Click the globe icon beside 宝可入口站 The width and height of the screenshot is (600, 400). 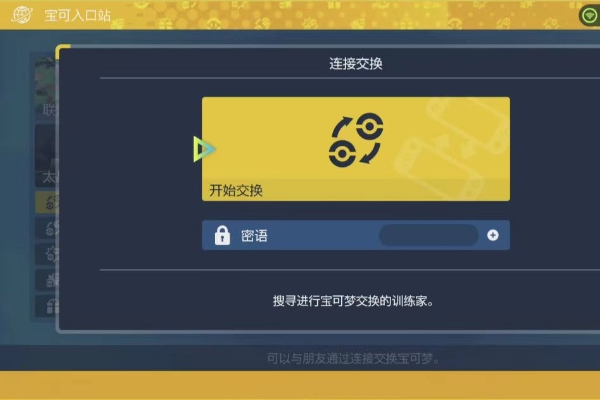coord(22,15)
